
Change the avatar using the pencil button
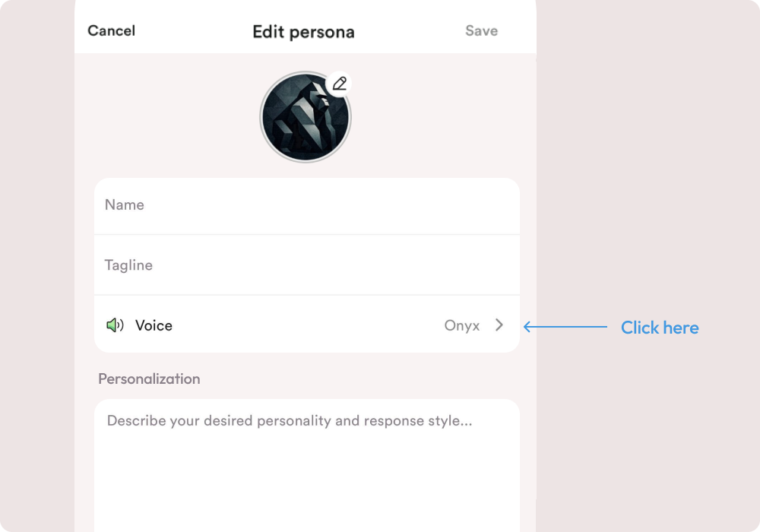pos(340,84)
